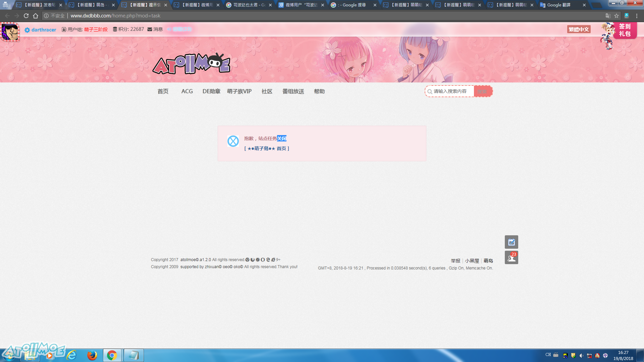Close the Google 翻譯 tab
This screenshot has width=644, height=362.
tap(584, 5)
